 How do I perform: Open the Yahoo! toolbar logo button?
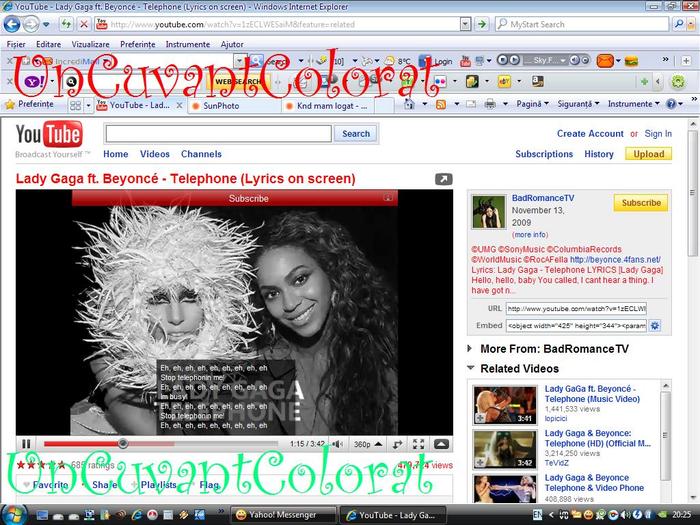[34, 81]
